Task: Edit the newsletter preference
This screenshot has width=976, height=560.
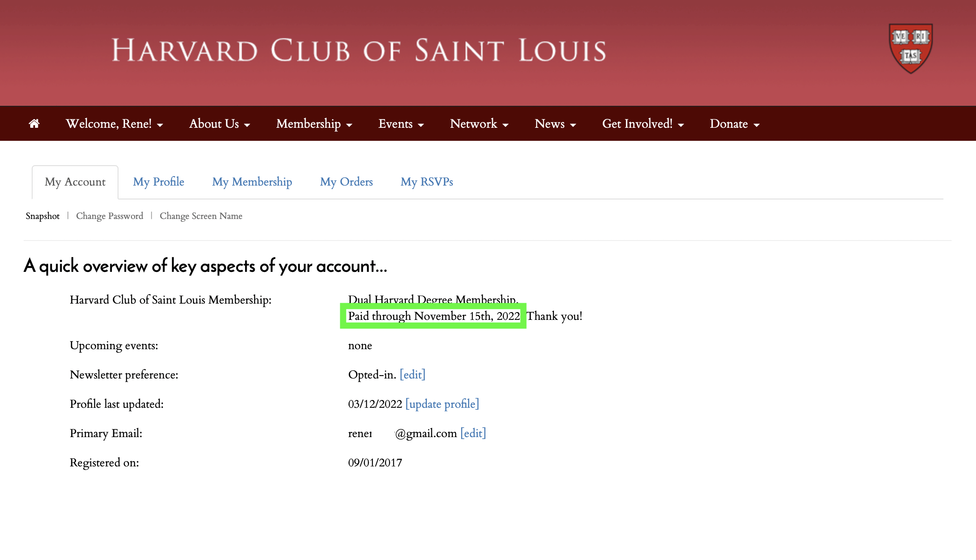Action: coord(413,374)
